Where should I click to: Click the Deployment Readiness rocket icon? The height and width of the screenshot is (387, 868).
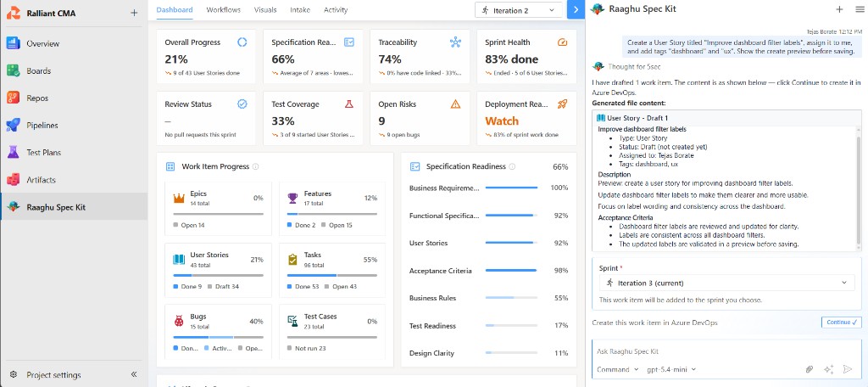[x=563, y=104]
